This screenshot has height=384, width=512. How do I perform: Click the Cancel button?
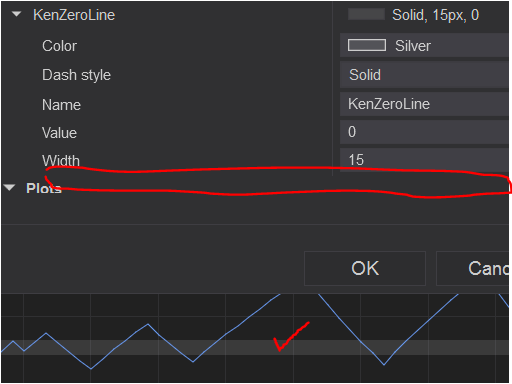tap(473, 268)
